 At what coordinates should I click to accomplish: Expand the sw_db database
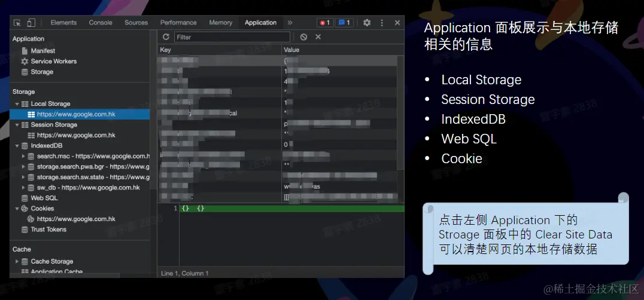click(23, 188)
